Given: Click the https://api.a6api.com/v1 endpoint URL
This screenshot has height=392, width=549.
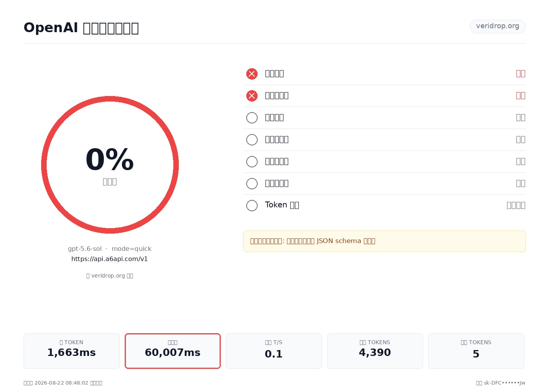Looking at the screenshot, I should tap(109, 259).
